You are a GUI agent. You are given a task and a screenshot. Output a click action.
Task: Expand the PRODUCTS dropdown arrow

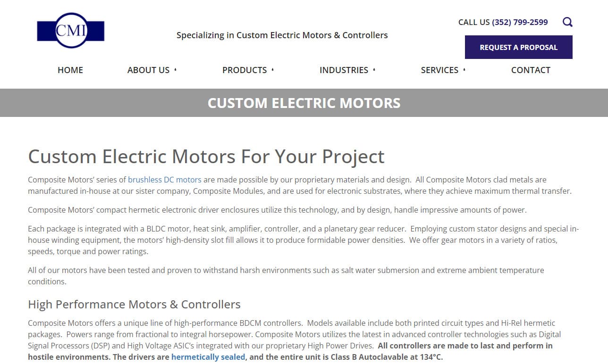[273, 70]
